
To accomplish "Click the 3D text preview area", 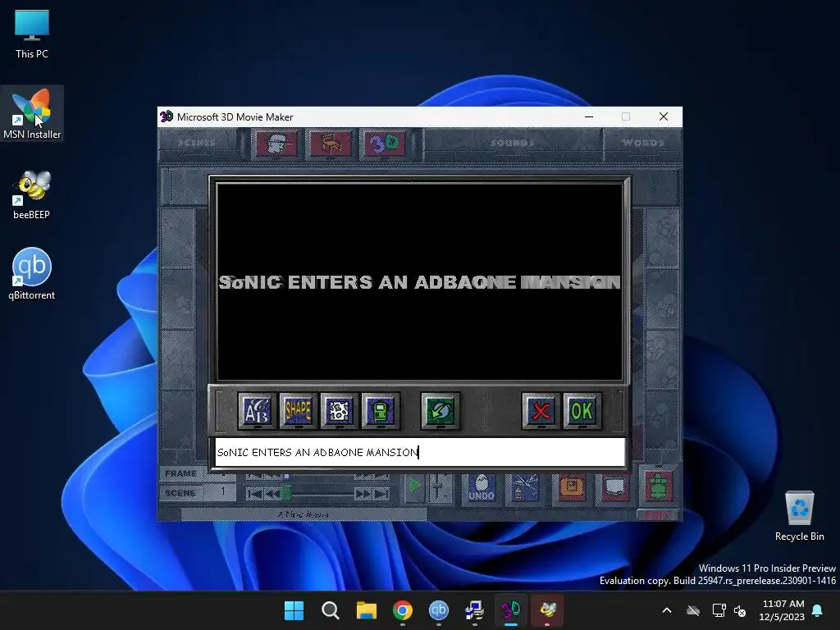I will pyautogui.click(x=419, y=282).
